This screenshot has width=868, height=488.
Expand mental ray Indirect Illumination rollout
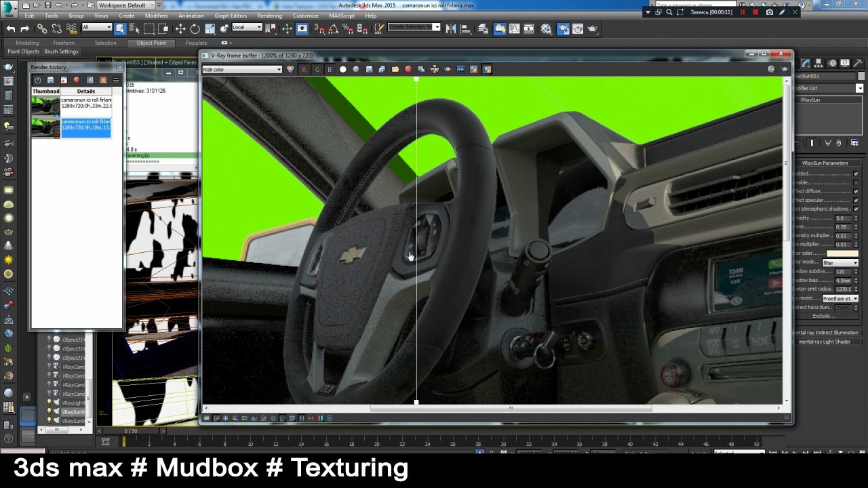(x=826, y=333)
